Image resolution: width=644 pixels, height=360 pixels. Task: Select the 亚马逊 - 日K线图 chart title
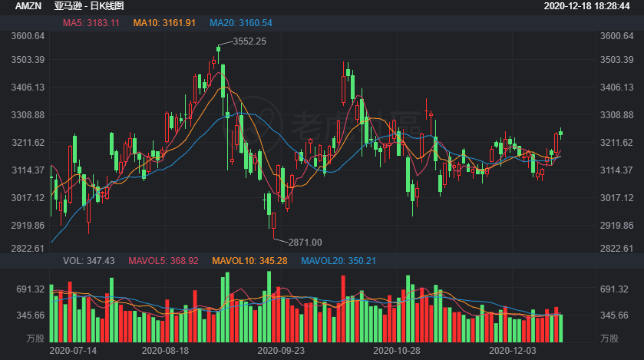89,6
